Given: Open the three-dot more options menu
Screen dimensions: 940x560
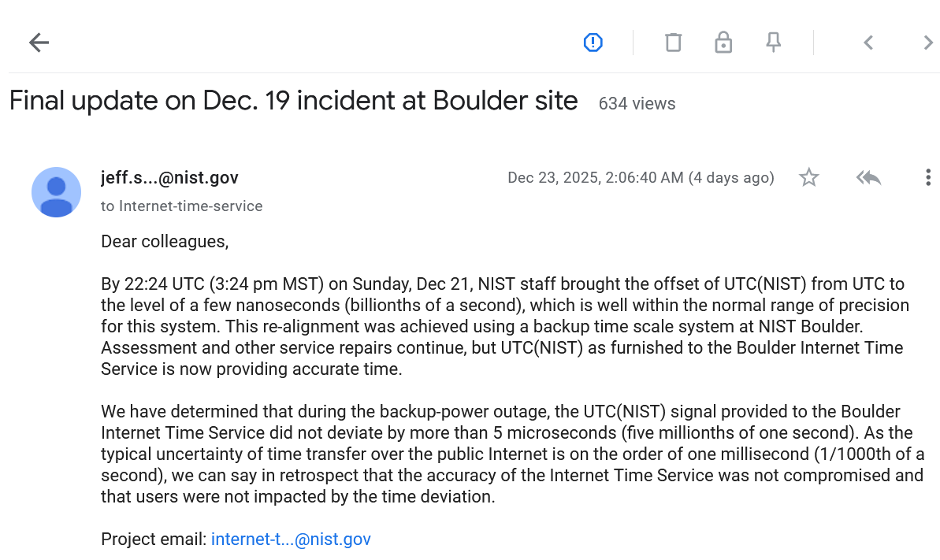Looking at the screenshot, I should (x=928, y=178).
